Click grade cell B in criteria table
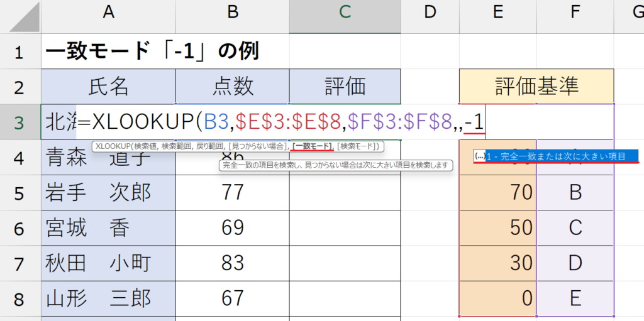 575,192
